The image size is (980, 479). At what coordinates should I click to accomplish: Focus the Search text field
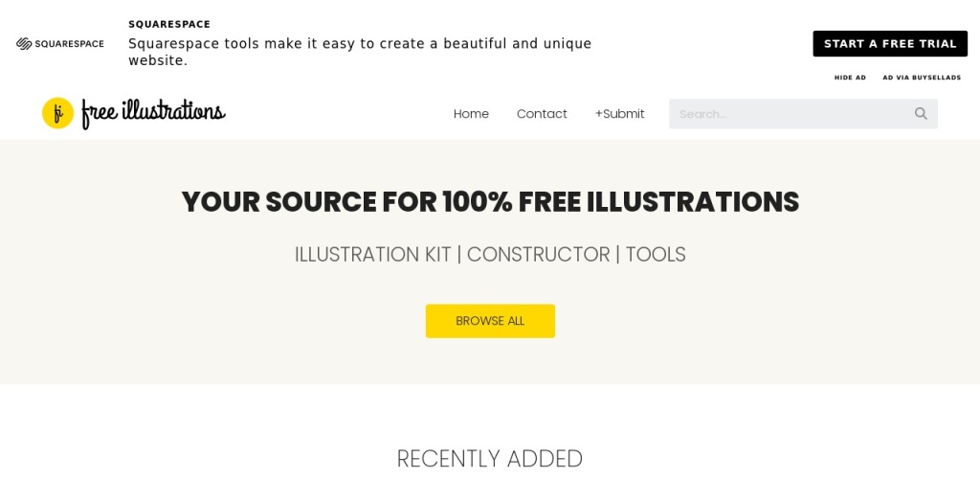pyautogui.click(x=790, y=114)
